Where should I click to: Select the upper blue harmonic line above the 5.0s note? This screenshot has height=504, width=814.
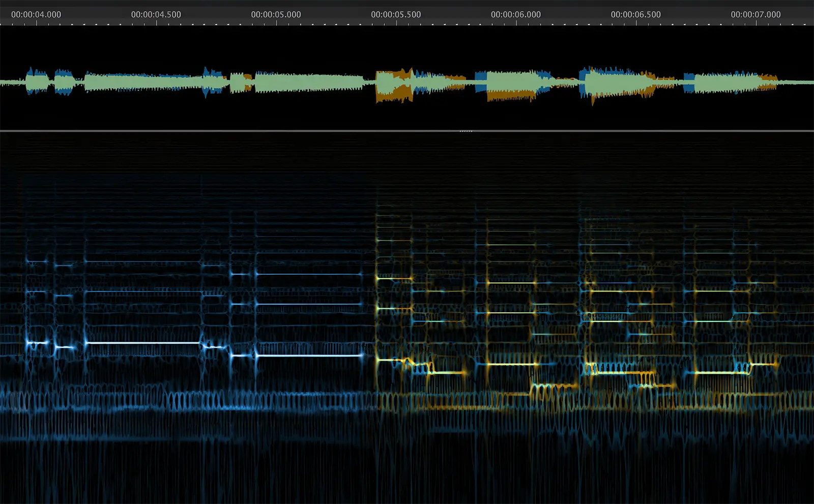tap(309, 274)
